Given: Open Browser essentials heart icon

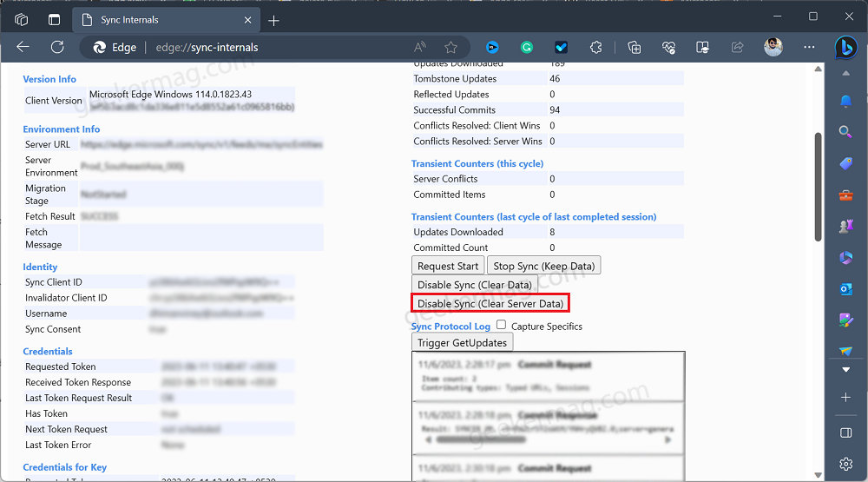Looking at the screenshot, I should pyautogui.click(x=668, y=48).
